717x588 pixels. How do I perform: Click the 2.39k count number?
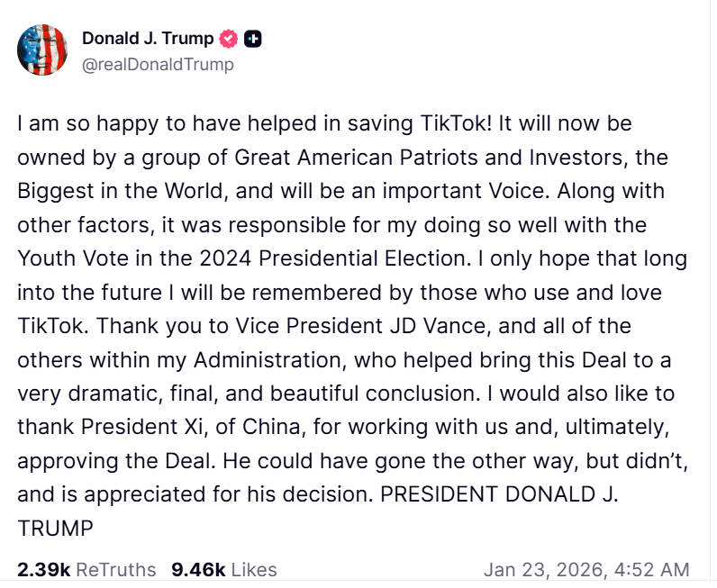(43, 569)
